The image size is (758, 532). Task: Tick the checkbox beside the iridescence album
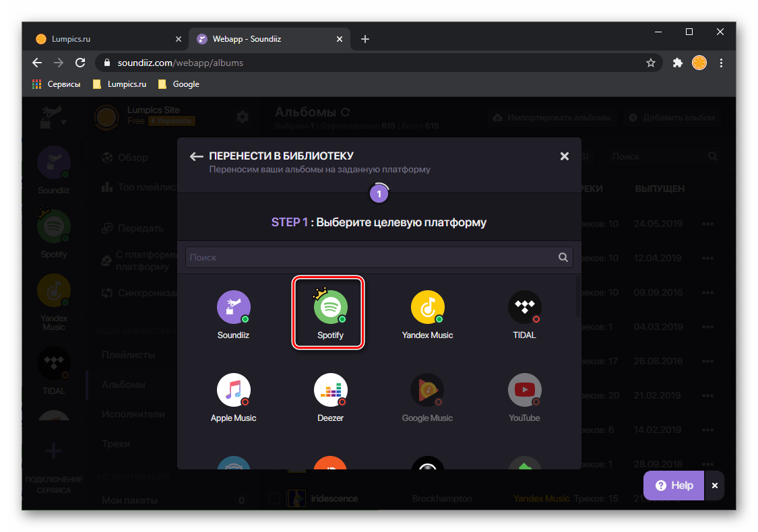click(x=274, y=498)
